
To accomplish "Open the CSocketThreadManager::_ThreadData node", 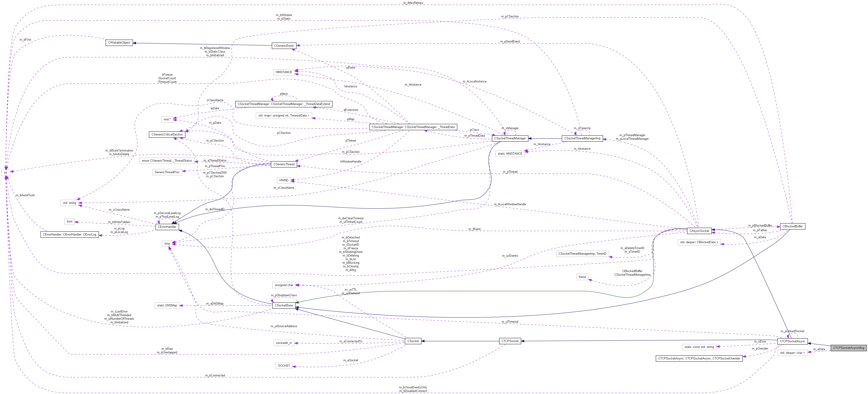I will [413, 127].
